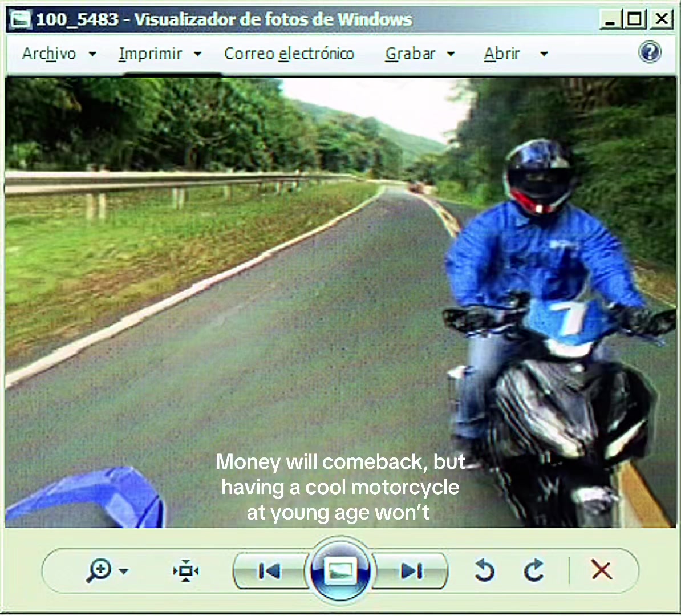
Task: Open the Correo electrónico option
Action: pyautogui.click(x=289, y=54)
